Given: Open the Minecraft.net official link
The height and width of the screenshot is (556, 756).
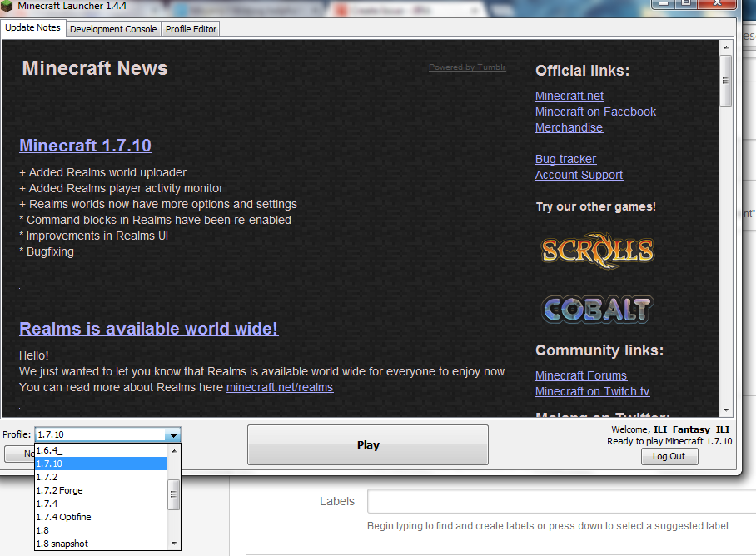Looking at the screenshot, I should coord(569,96).
